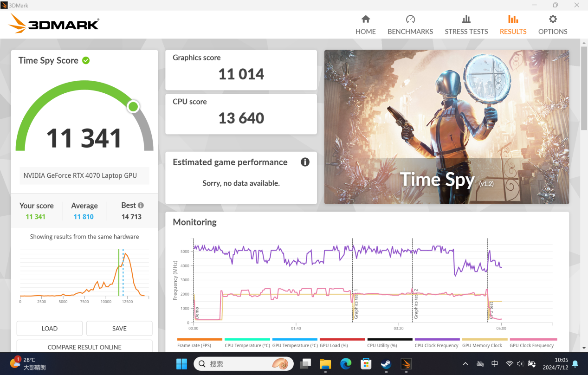Screen dimensions: 588x375
Task: Toggle the GPU Load (%) legend entry
Action: [342, 343]
